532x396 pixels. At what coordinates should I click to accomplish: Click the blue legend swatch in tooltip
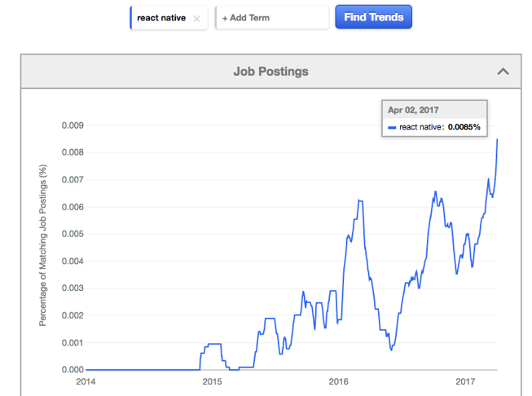click(x=392, y=128)
